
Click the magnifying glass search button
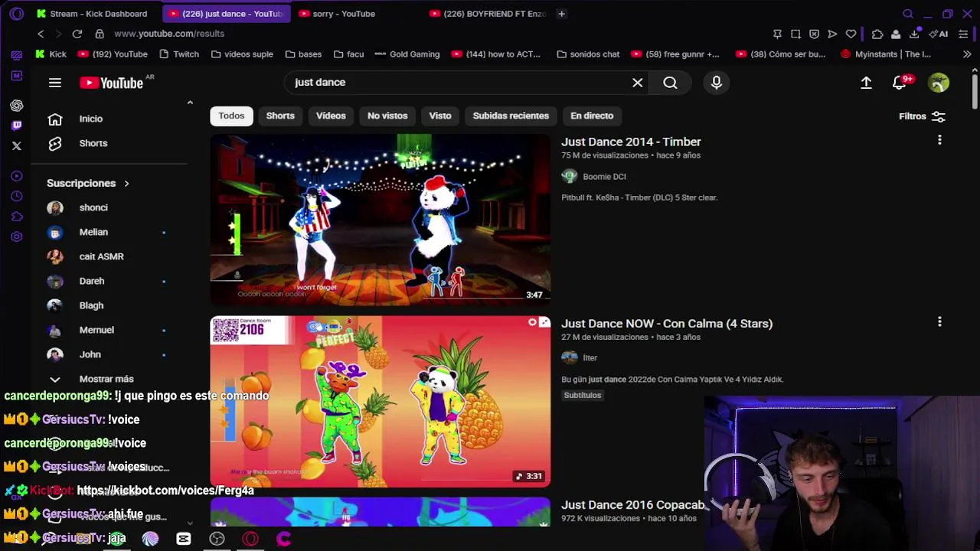tap(670, 83)
